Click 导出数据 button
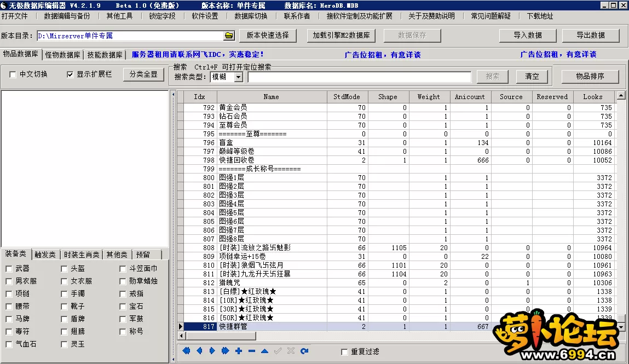This screenshot has width=629, height=364. [x=591, y=35]
